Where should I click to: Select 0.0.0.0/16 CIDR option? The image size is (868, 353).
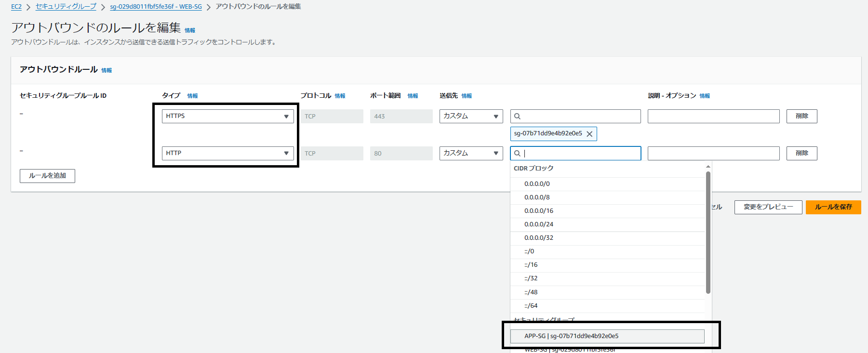pyautogui.click(x=608, y=211)
